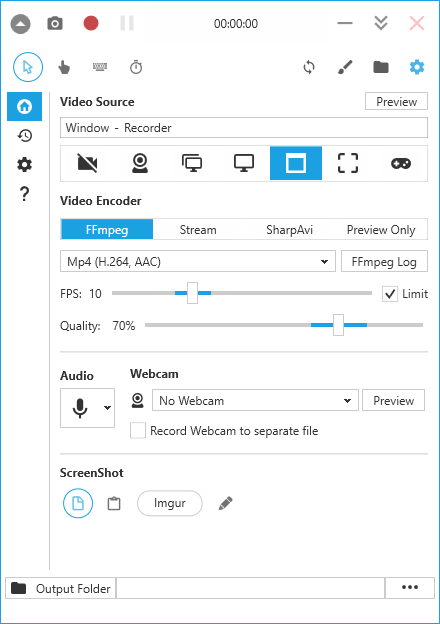The height and width of the screenshot is (624, 440).
Task: Open sidebar configuration gear tab
Action: [24, 164]
